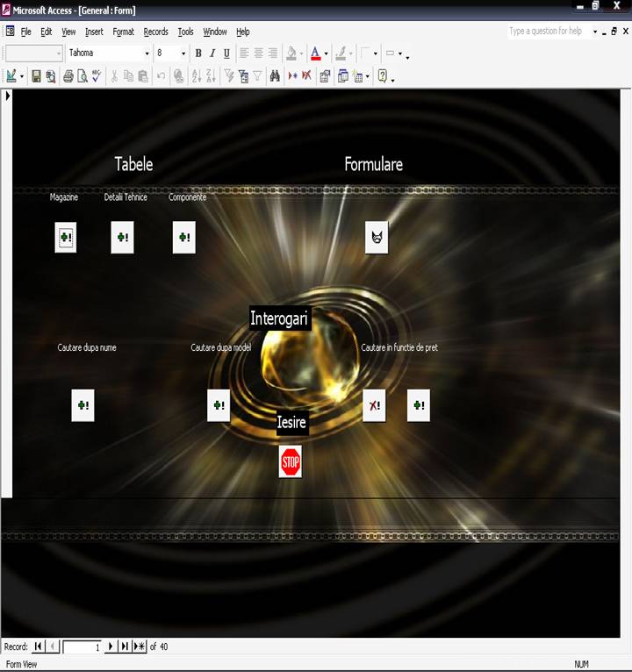
Task: Expand the font color dropdown arrow
Action: click(326, 54)
